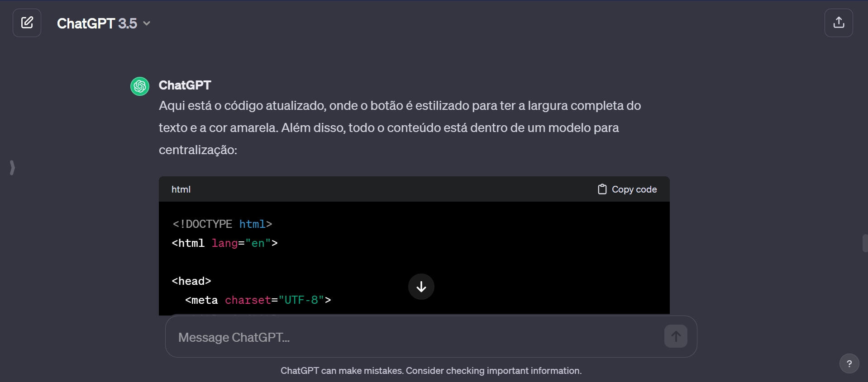The image size is (868, 382).
Task: Click the meta charset UTF-8 code line
Action: tap(258, 300)
